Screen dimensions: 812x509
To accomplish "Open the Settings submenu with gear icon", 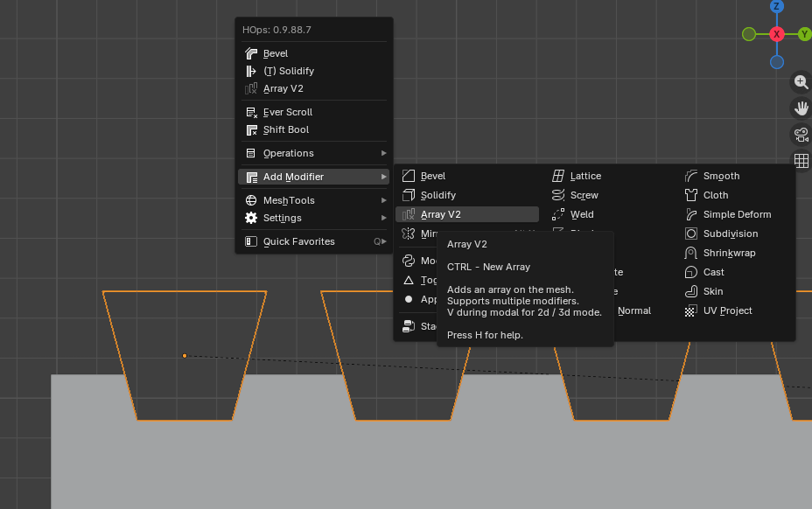I will (x=313, y=218).
